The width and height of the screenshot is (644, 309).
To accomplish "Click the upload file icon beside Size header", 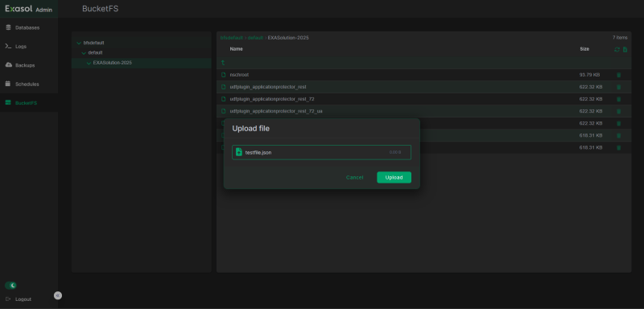I will click(x=625, y=49).
